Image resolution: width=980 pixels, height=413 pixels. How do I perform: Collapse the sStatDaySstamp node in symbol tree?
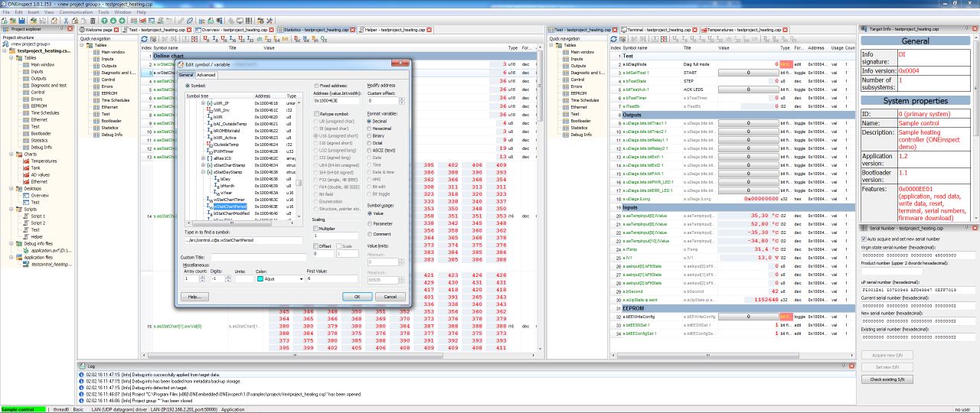click(203, 172)
